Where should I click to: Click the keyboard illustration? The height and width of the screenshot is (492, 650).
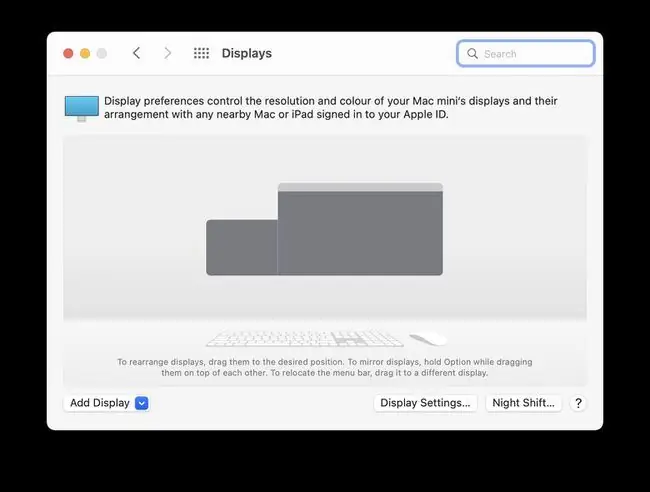305,338
